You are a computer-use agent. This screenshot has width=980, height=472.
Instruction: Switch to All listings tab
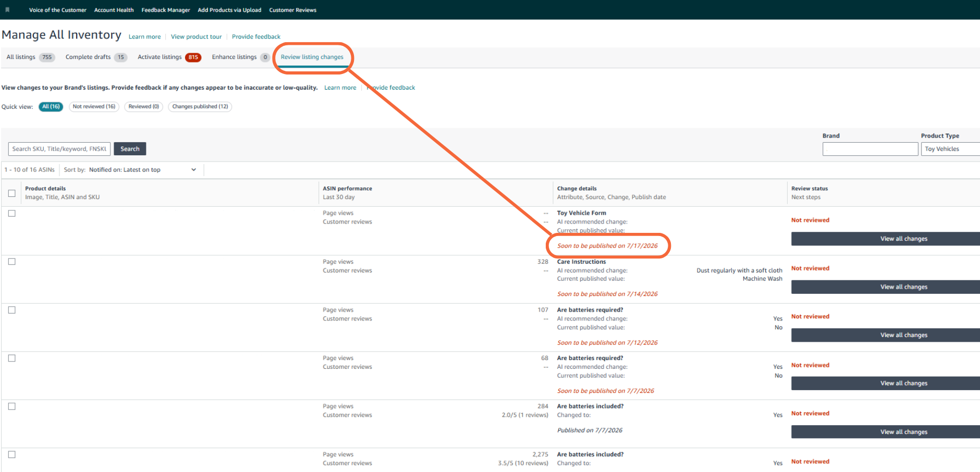pos(30,57)
